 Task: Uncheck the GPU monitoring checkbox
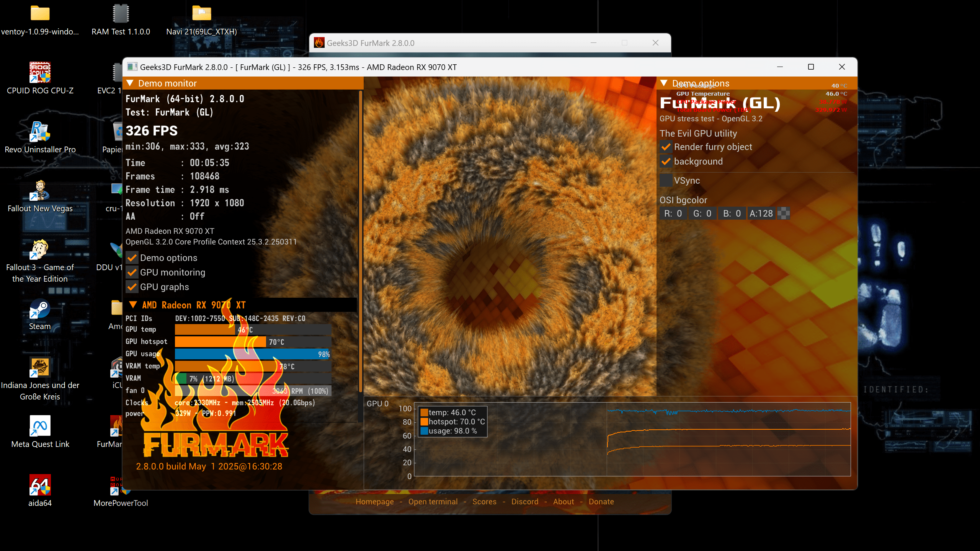coord(132,272)
